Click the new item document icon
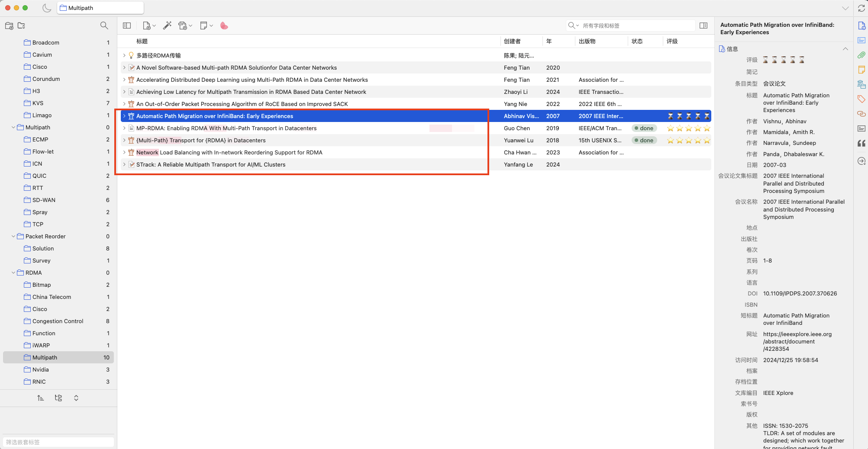The image size is (868, 449). [x=146, y=26]
